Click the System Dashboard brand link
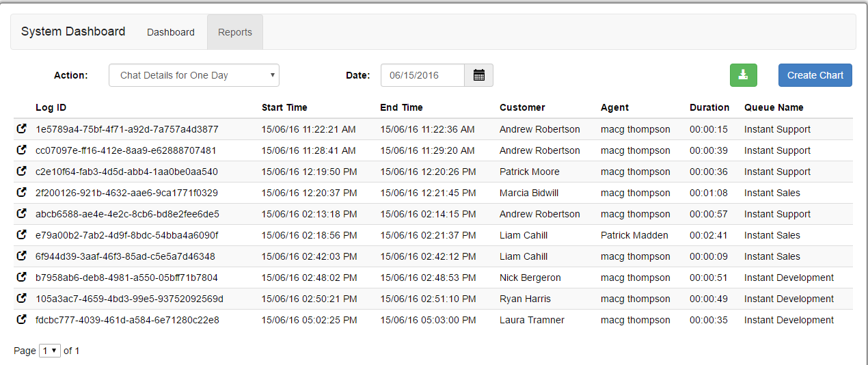This screenshot has height=365, width=868. 73,31
